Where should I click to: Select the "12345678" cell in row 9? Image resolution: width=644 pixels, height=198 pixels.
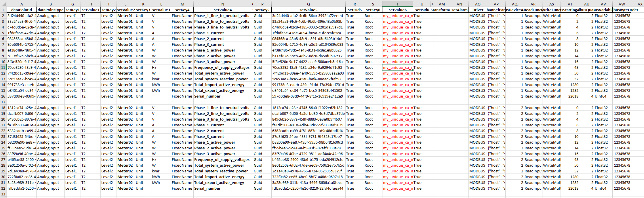pyautogui.click(x=622, y=56)
